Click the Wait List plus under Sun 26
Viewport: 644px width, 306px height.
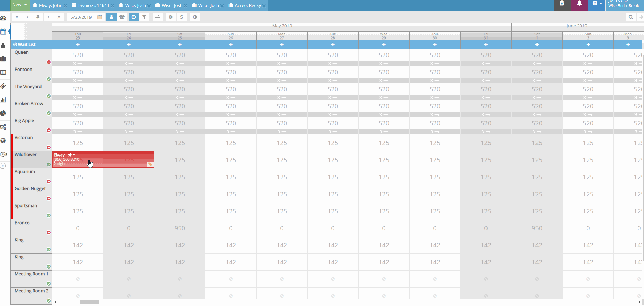tap(231, 44)
